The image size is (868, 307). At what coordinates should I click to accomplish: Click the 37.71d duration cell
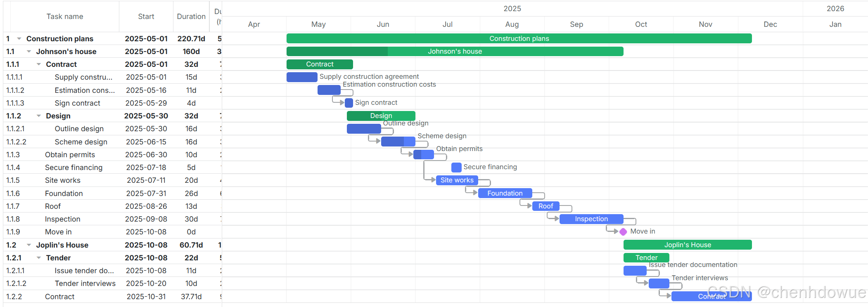pos(191,297)
